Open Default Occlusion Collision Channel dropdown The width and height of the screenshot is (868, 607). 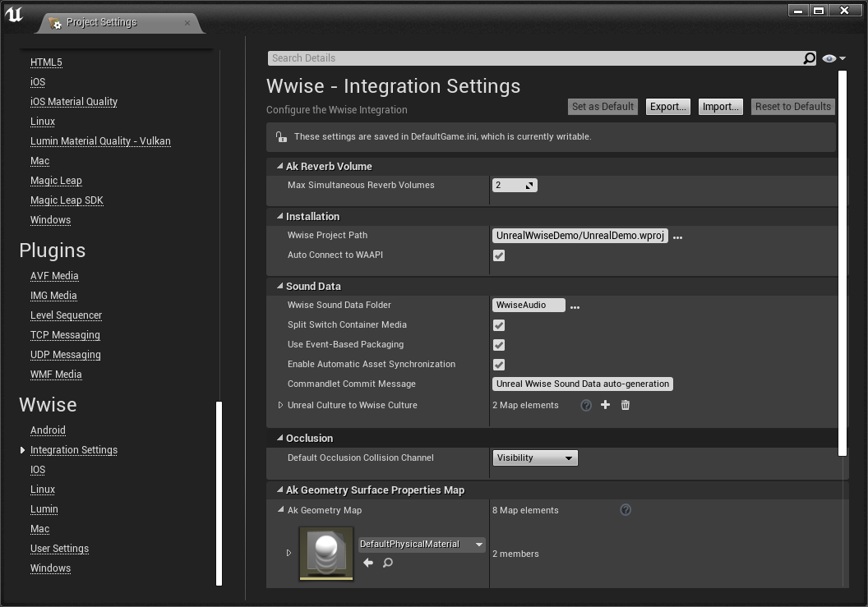coord(535,458)
